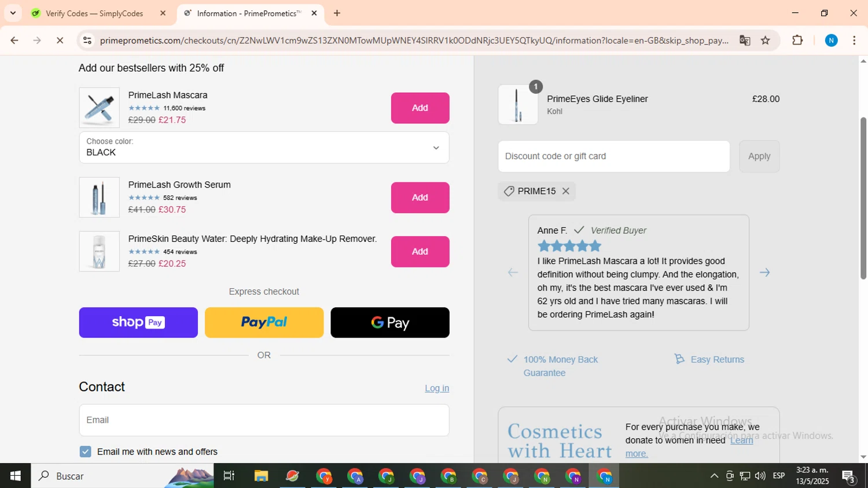Open network settings in system tray
The height and width of the screenshot is (488, 868).
(745, 476)
